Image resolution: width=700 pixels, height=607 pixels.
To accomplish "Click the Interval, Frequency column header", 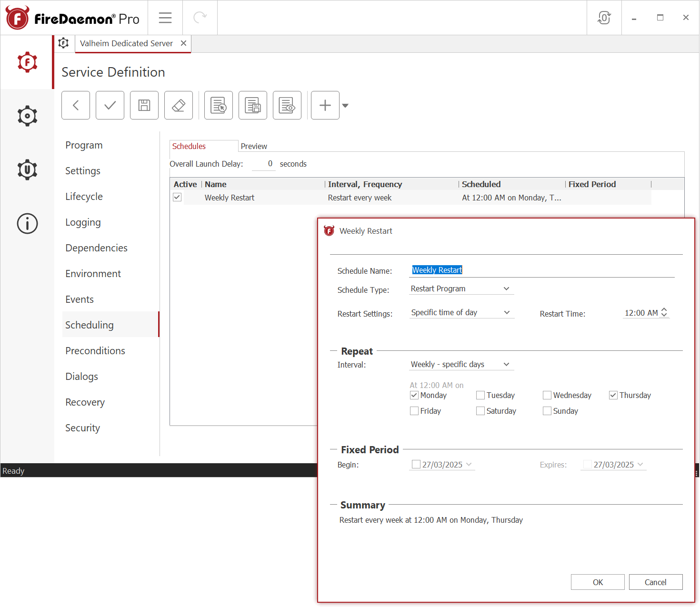I will [x=392, y=184].
